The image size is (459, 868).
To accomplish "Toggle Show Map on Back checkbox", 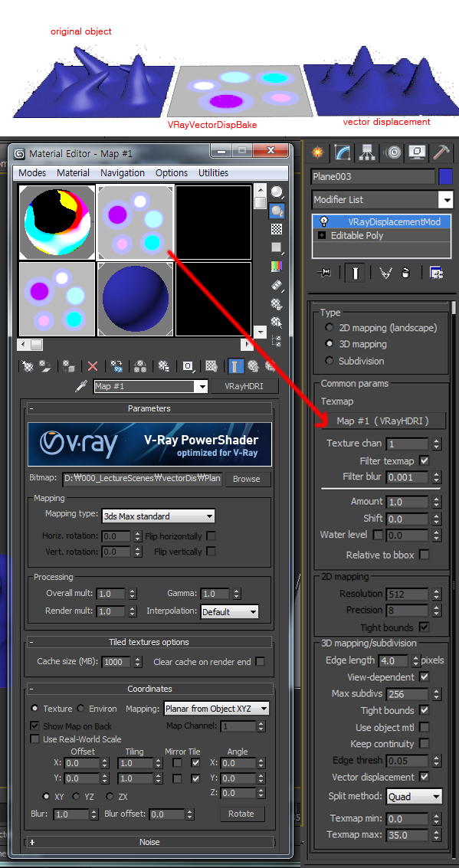I will click(x=35, y=726).
